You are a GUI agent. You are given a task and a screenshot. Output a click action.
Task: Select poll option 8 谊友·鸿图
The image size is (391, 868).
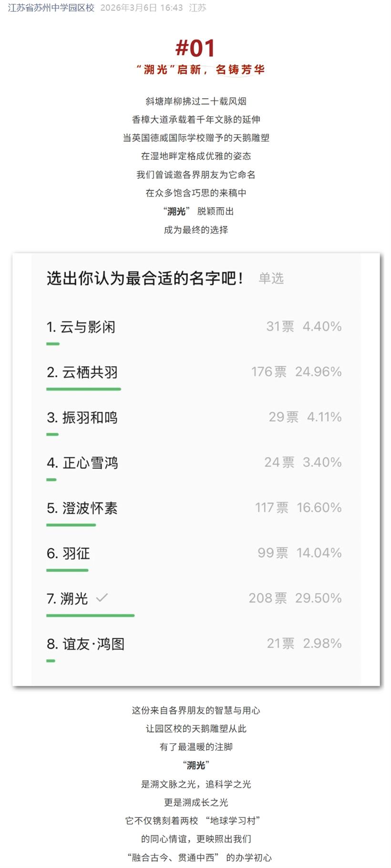tap(86, 644)
